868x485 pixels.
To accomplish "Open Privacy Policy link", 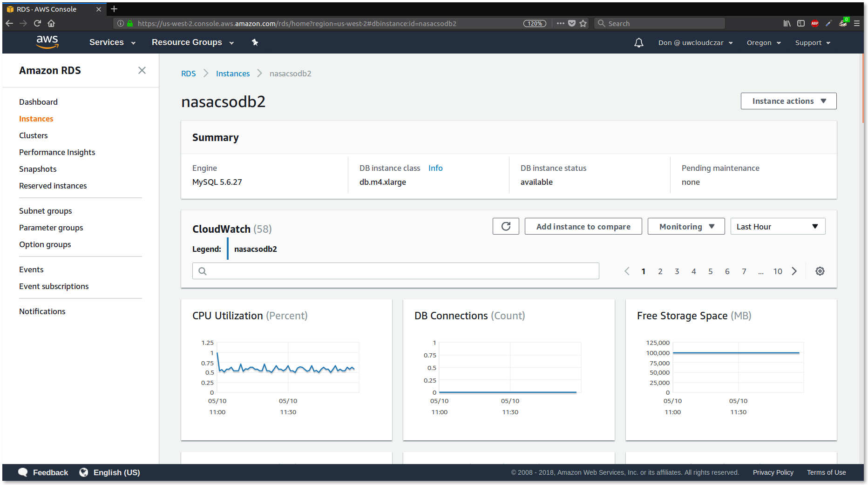I will [773, 472].
